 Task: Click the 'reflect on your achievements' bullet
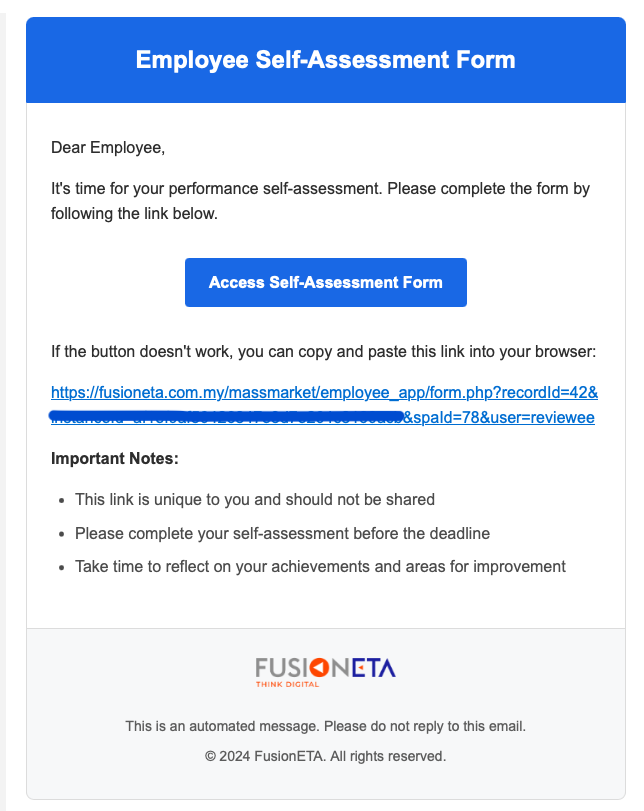[x=320, y=566]
